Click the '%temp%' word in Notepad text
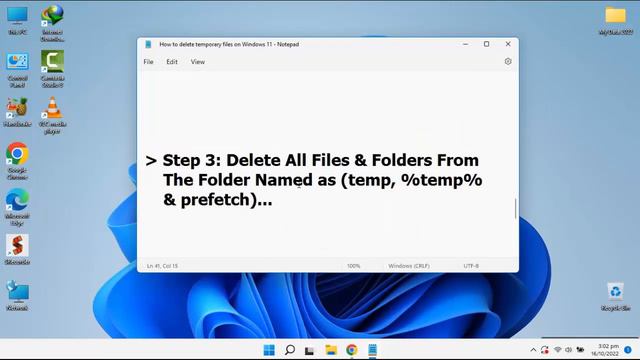Screen dimensions: 640x360 [442, 180]
